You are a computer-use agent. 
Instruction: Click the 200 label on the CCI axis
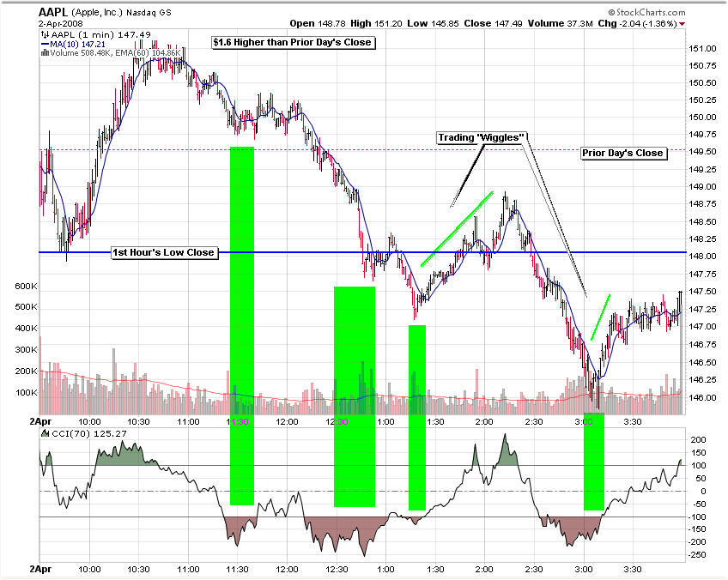pyautogui.click(x=699, y=440)
